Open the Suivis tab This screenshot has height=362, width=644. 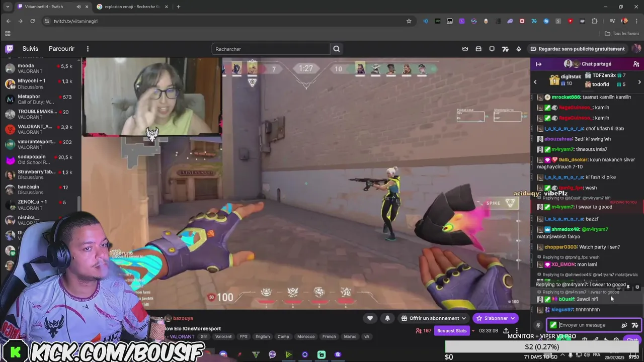pos(30,49)
